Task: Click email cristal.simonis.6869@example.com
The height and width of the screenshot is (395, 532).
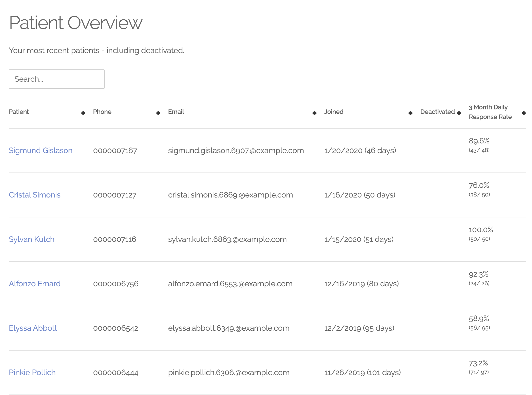Action: [x=231, y=195]
